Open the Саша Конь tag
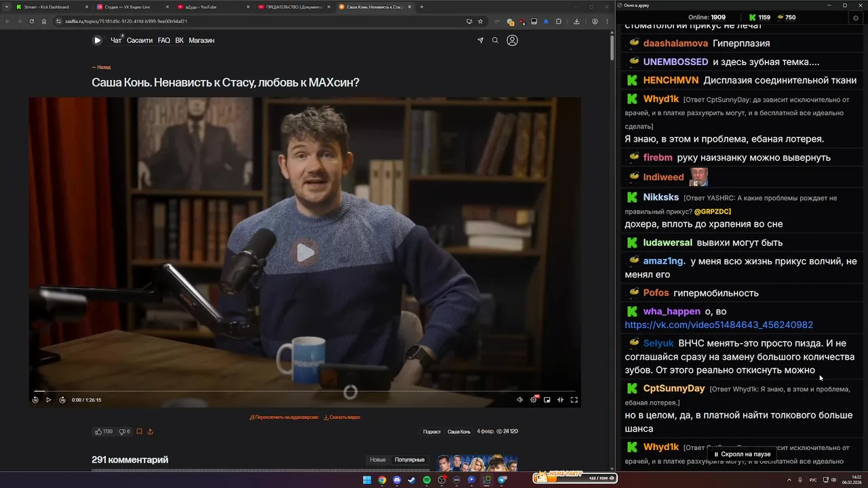The height and width of the screenshot is (488, 868). [x=458, y=432]
